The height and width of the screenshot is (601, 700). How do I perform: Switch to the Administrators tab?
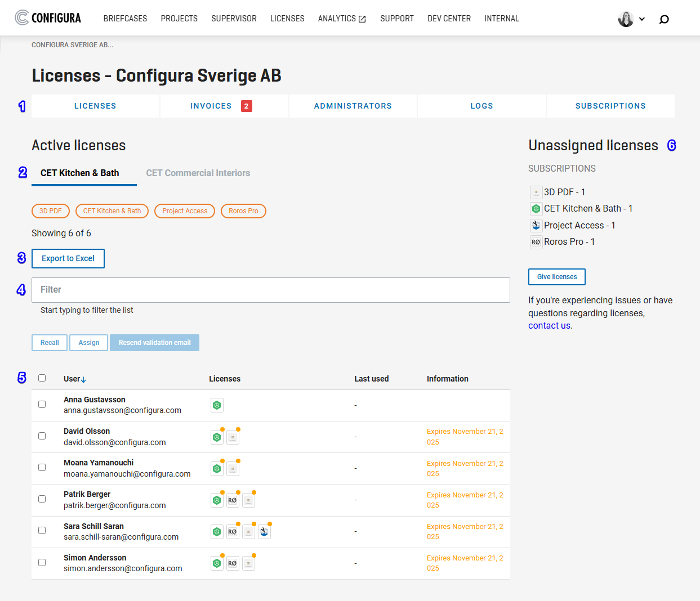tap(353, 106)
